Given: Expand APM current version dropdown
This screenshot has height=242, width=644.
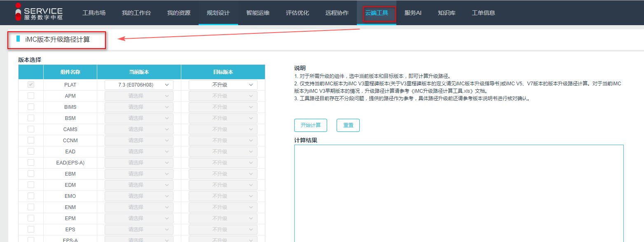Looking at the screenshot, I should (139, 96).
